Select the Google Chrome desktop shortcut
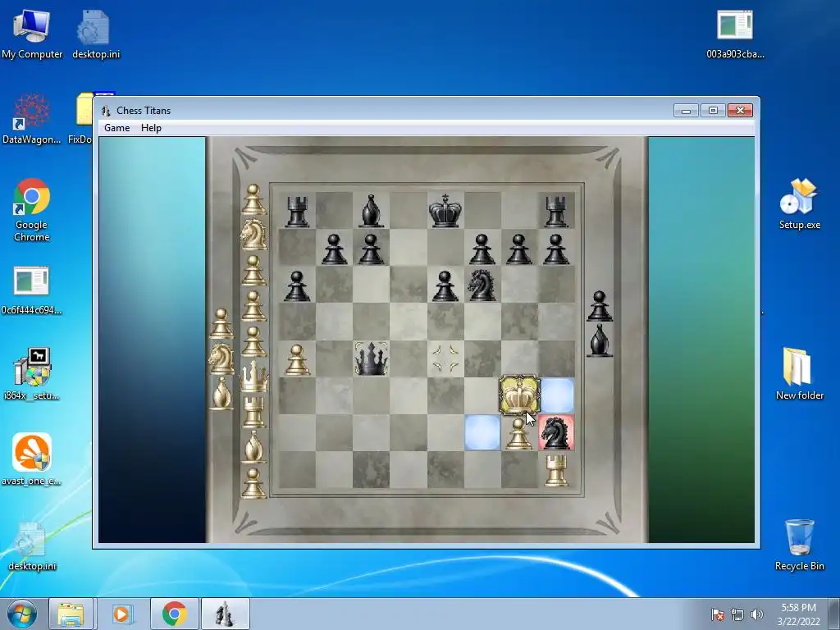This screenshot has height=630, width=840. coord(32,210)
